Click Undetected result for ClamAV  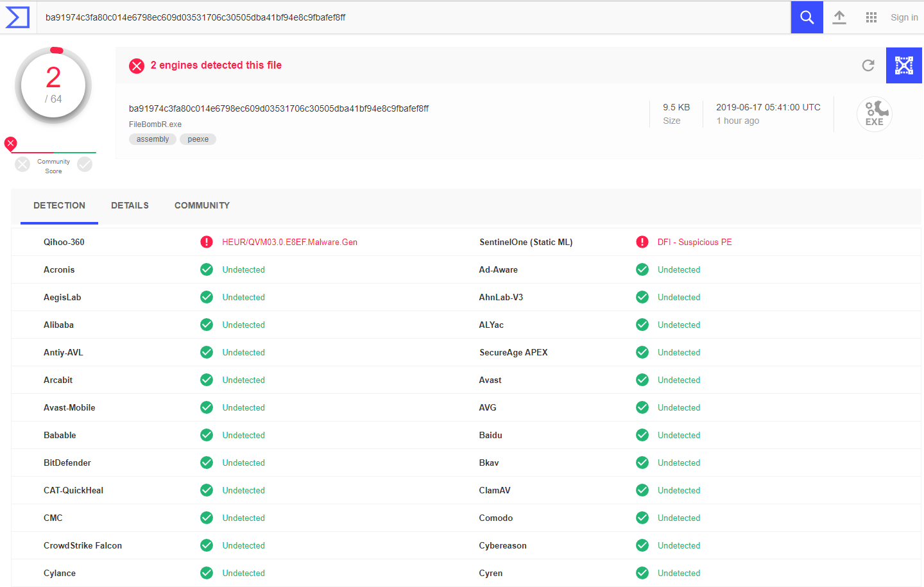(x=679, y=490)
